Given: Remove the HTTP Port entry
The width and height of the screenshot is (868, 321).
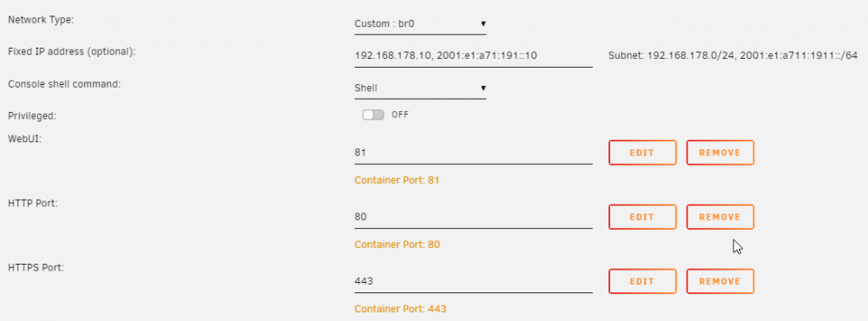Looking at the screenshot, I should click(x=720, y=217).
